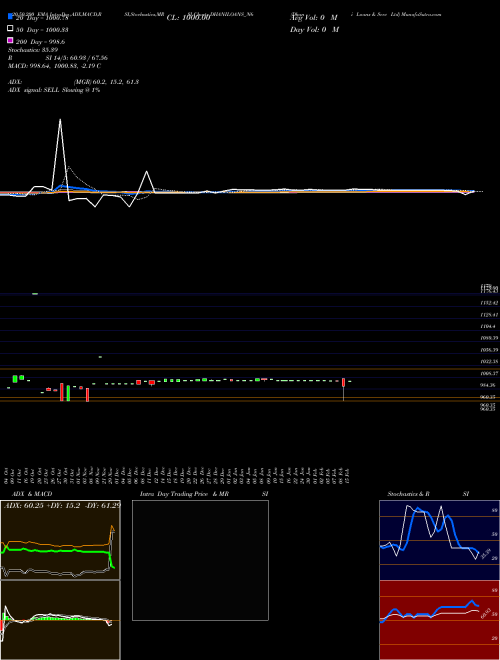Open the MACD histogram chart panel

point(60,620)
